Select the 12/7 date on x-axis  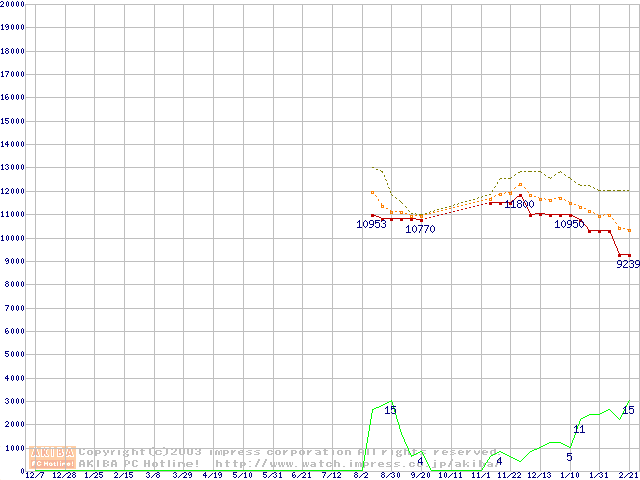pyautogui.click(x=35, y=475)
